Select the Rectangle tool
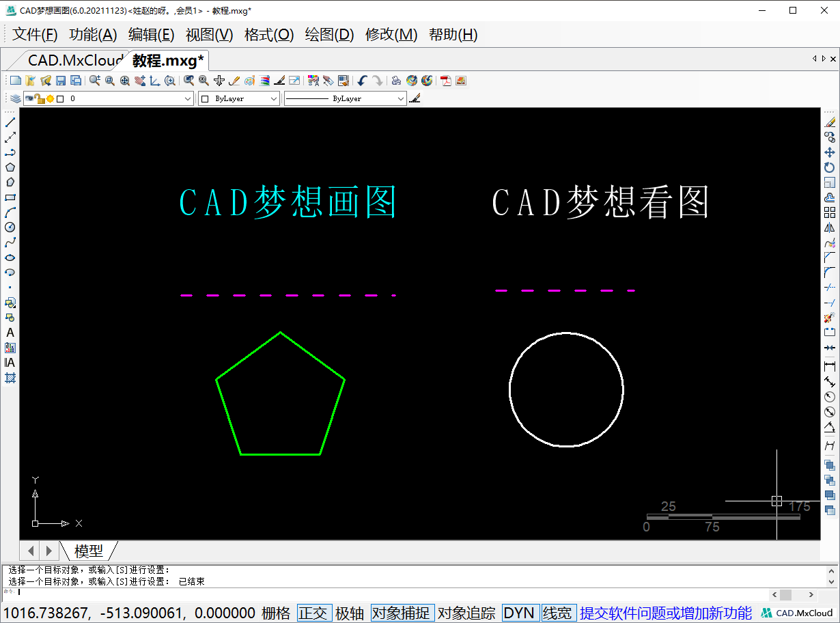The image size is (840, 623). pyautogui.click(x=10, y=197)
